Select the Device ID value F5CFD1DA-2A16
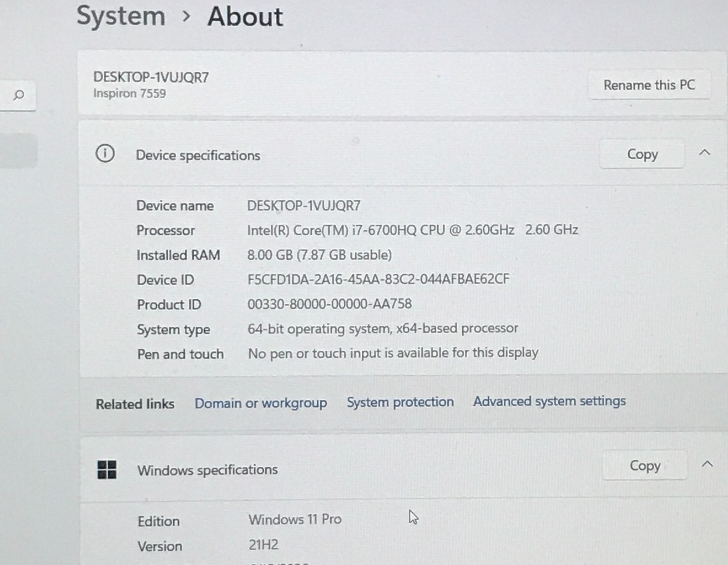Screen dimensions: 728x565 (378, 279)
